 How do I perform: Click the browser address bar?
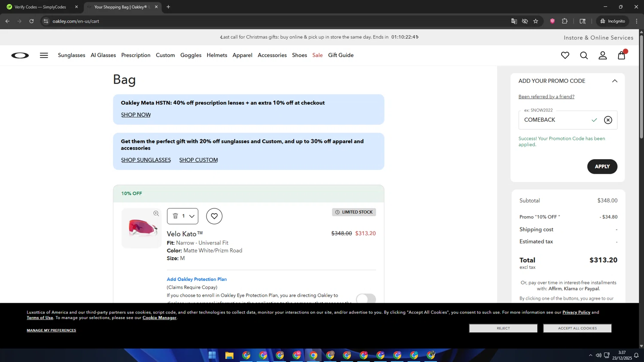click(275, 21)
